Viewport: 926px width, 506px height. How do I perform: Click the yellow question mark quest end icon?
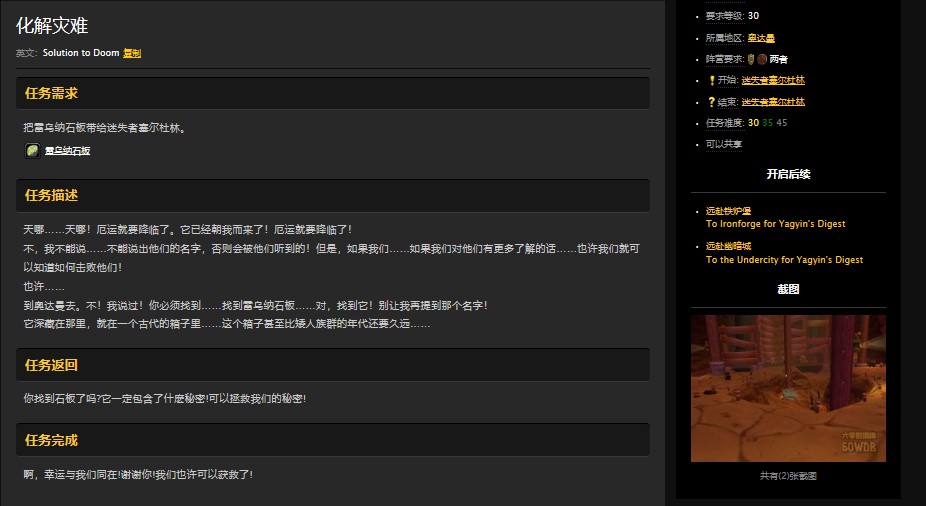click(711, 102)
